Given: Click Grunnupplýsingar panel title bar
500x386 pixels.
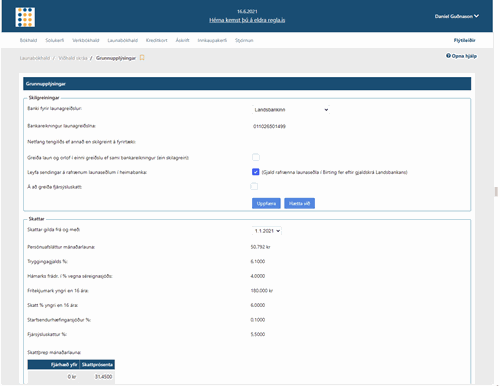Looking at the screenshot, I should pyautogui.click(x=247, y=84).
